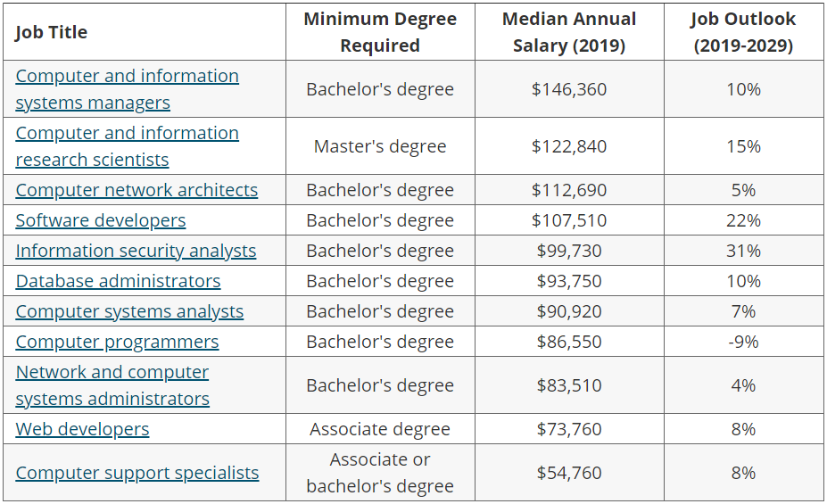827x504 pixels.
Task: Click the Computer systems analysts link
Action: click(x=129, y=311)
